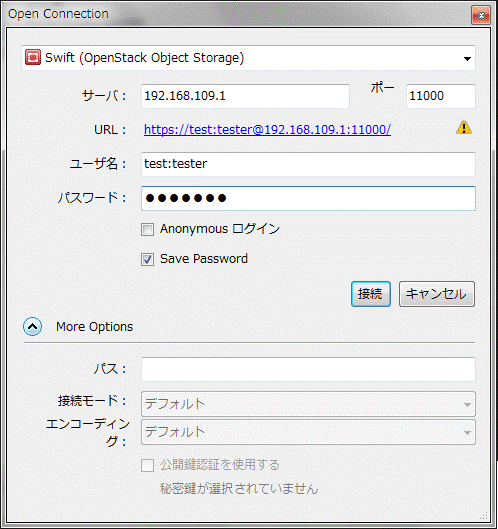Viewport: 498px width, 529px height.
Task: Click the red Swift protocol icon
Action: [x=33, y=57]
